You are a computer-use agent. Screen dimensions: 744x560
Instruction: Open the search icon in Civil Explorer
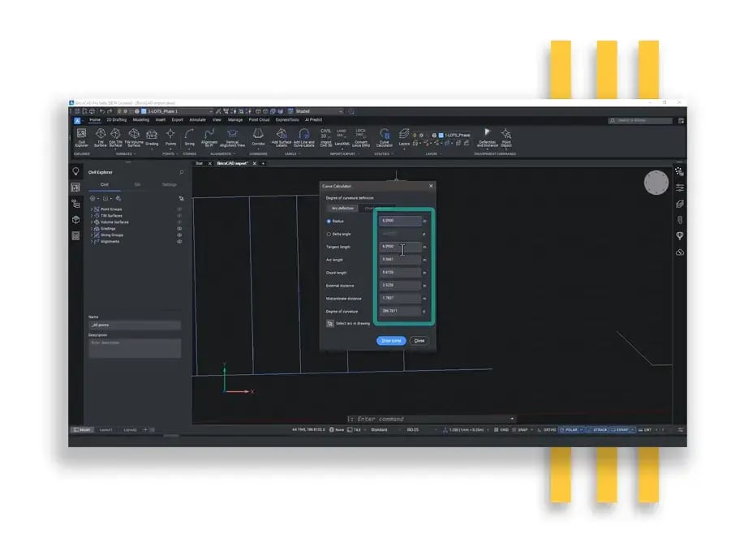coord(181,172)
